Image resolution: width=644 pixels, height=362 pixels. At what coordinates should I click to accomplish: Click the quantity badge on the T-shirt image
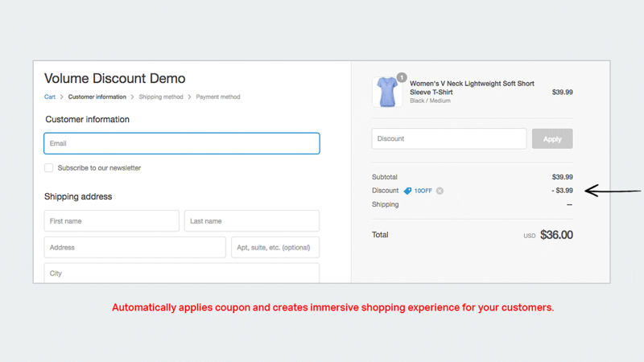[402, 77]
